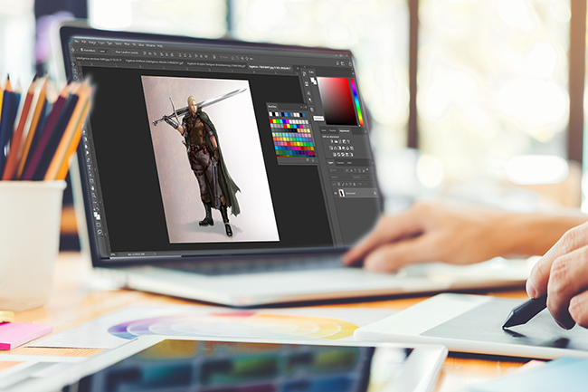Delete swatch trash icon in Swatches panel
This screenshot has width=588, height=392.
[x=314, y=160]
